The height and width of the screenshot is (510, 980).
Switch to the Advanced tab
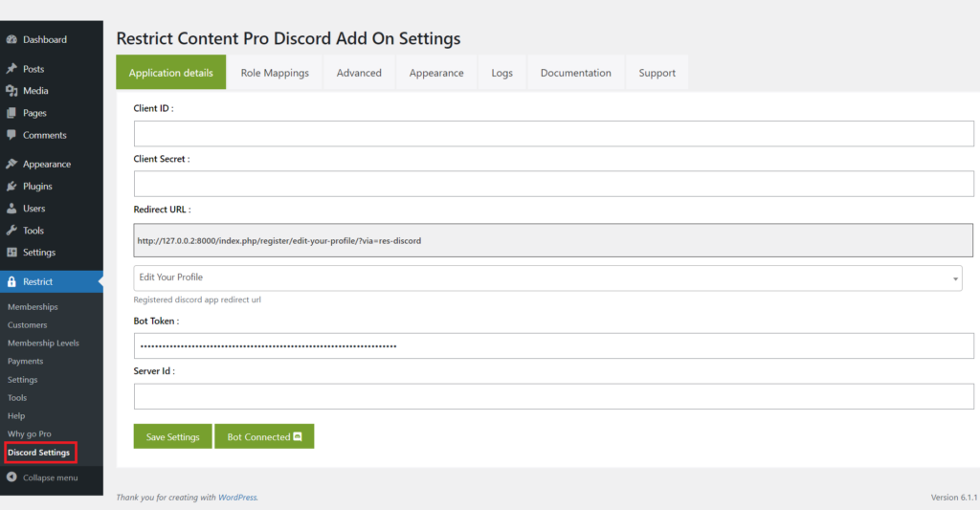(359, 73)
